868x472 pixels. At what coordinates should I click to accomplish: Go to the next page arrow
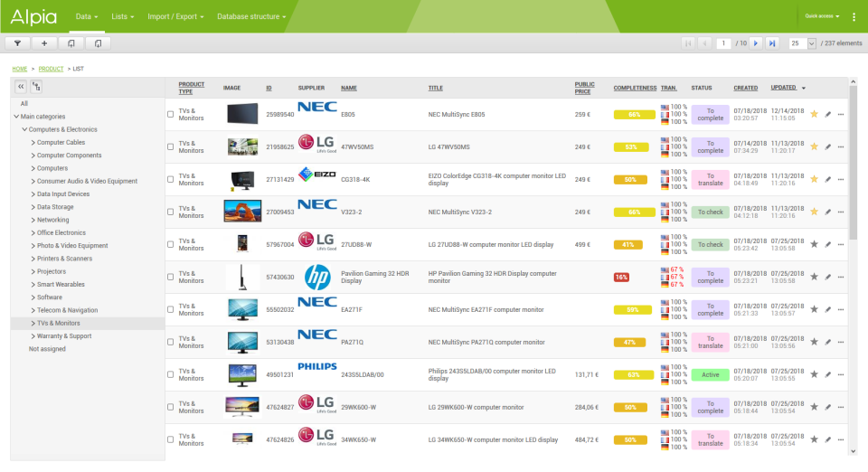point(756,43)
